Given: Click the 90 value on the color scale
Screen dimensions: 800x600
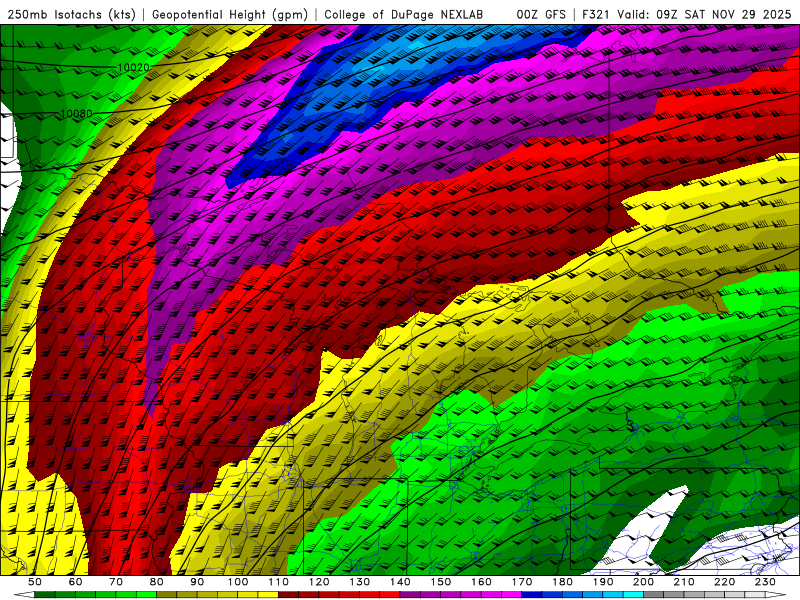Looking at the screenshot, I should click(197, 582).
